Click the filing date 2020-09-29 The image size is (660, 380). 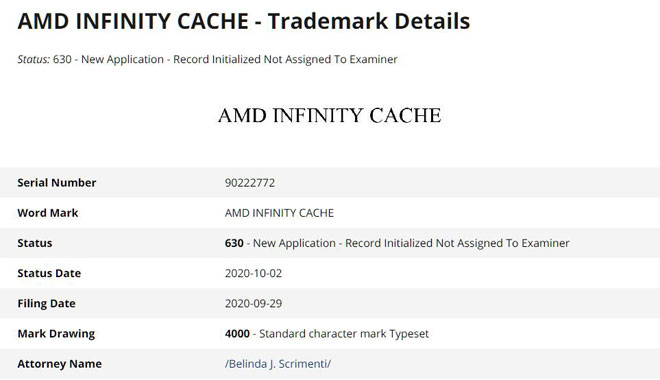(x=253, y=303)
